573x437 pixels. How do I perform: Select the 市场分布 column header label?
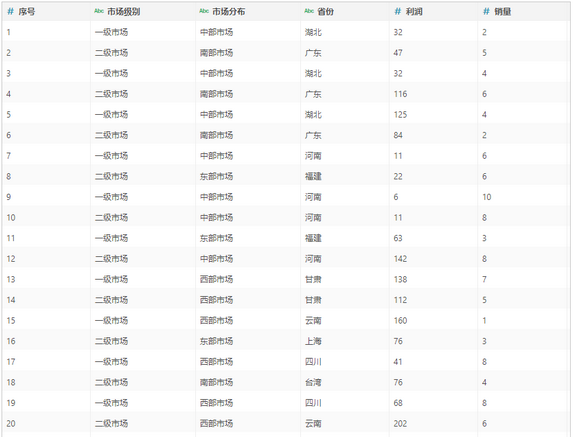(x=229, y=12)
